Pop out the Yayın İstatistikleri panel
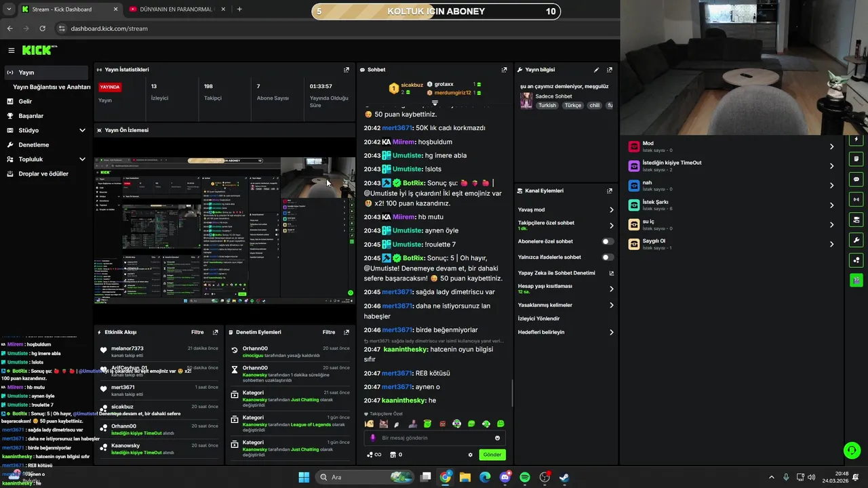This screenshot has width=868, height=488. point(347,70)
